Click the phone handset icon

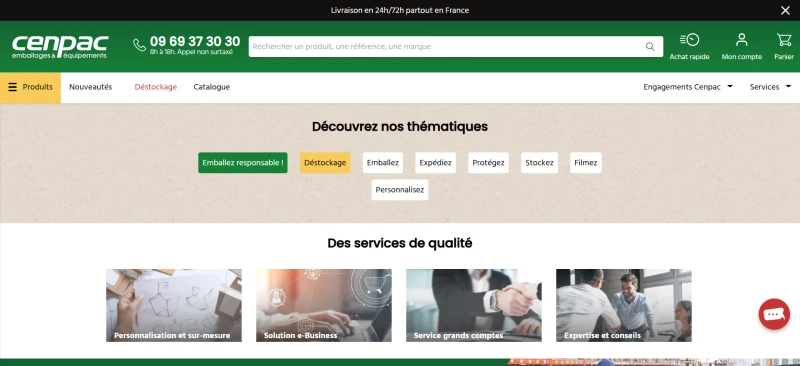pos(139,45)
